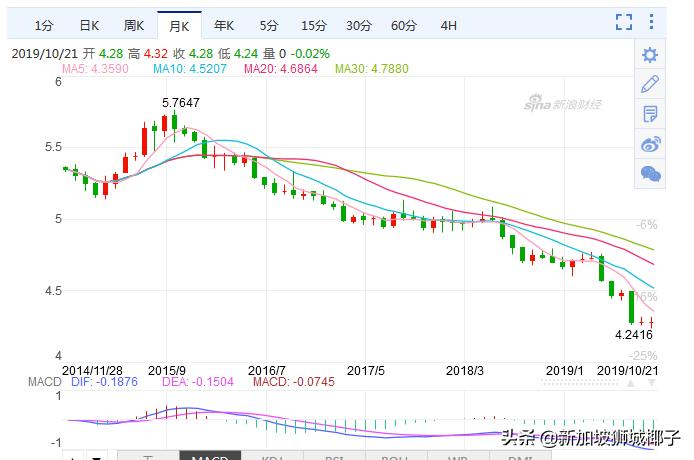Click the 2018/3 date axis label
The image size is (694, 460).
(x=465, y=370)
